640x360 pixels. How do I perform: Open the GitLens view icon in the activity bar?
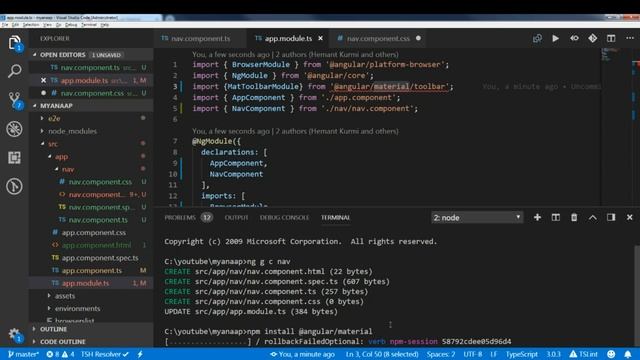(x=14, y=186)
